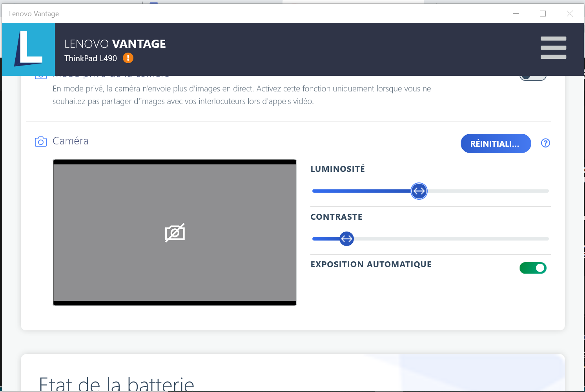Click the disabled camera icon in preview
Viewport: 585px width, 392px height.
[x=175, y=233]
